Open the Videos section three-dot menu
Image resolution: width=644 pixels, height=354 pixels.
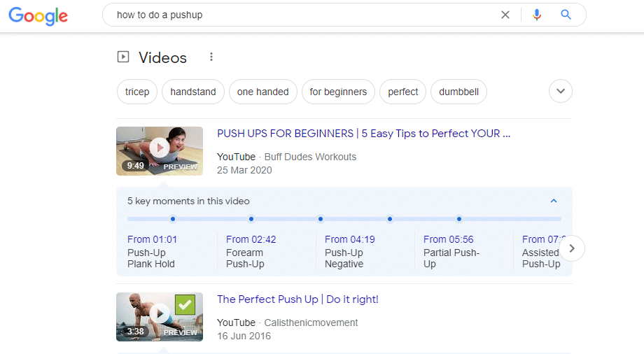211,57
